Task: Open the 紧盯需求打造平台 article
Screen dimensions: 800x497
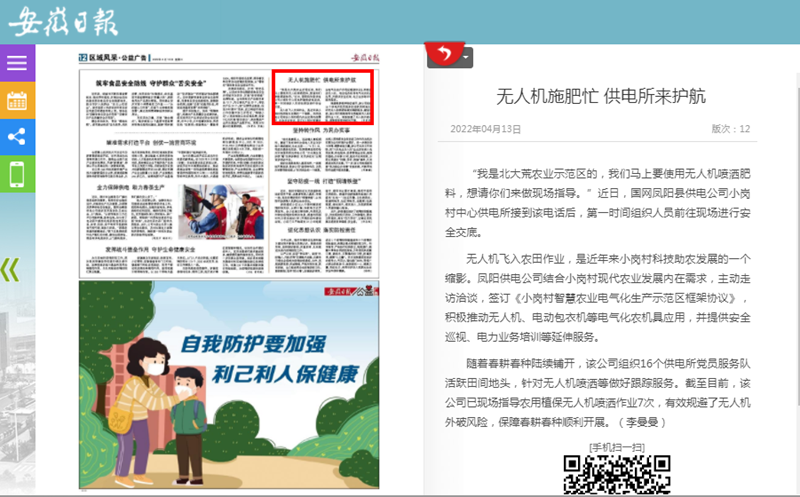Action: (x=151, y=142)
